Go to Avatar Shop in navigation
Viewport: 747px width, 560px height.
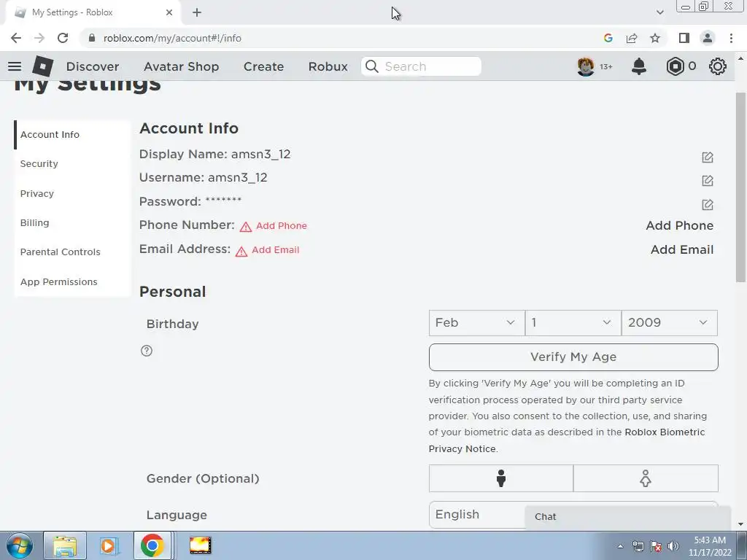[x=181, y=66]
